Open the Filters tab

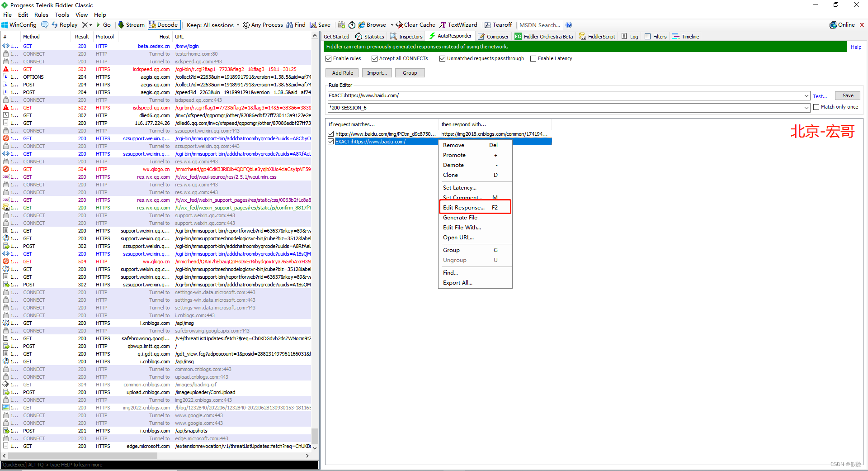[656, 37]
